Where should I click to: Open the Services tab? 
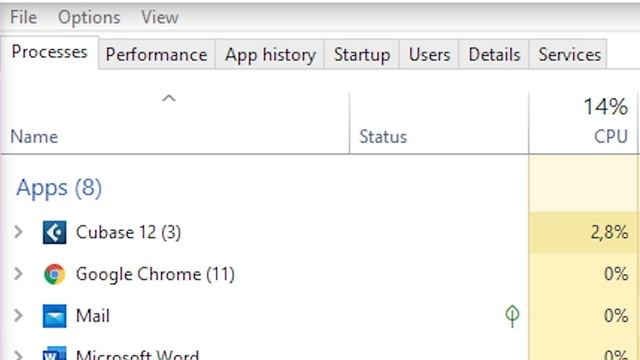pyautogui.click(x=569, y=54)
